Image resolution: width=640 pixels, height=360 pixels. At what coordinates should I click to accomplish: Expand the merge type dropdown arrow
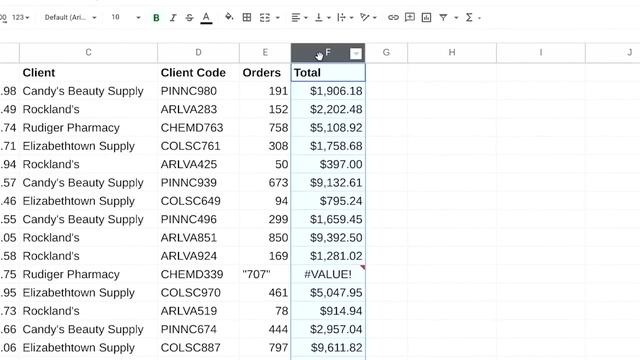pos(278,18)
